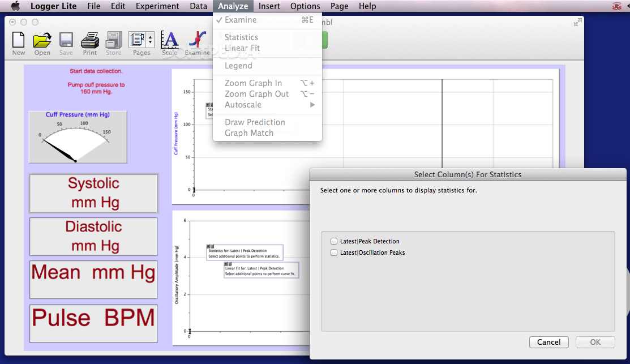This screenshot has width=630, height=364.
Task: Select Statistics from the Analyze menu
Action: click(x=241, y=37)
